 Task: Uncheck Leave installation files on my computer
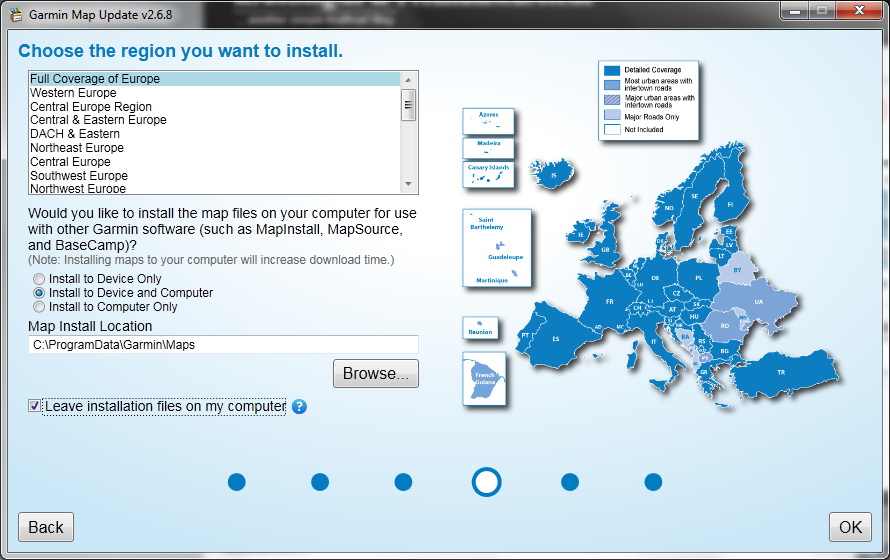36,406
